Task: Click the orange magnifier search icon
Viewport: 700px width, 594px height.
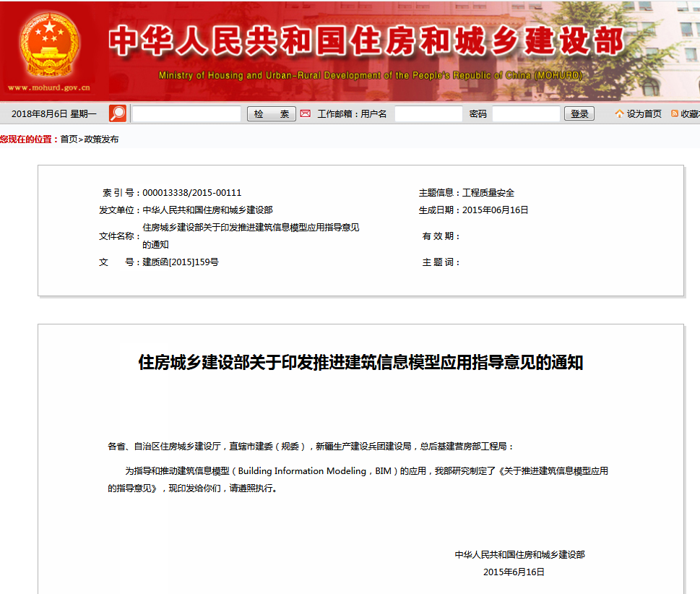Action: click(118, 113)
